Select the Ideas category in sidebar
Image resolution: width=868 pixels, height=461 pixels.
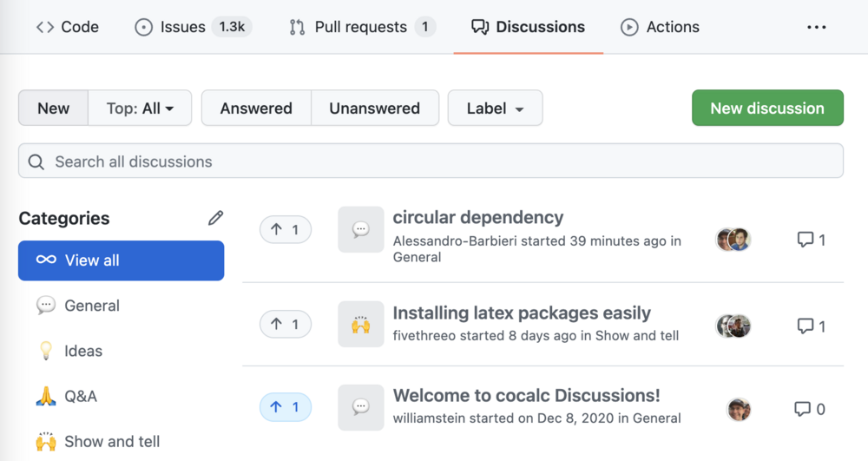click(x=83, y=351)
